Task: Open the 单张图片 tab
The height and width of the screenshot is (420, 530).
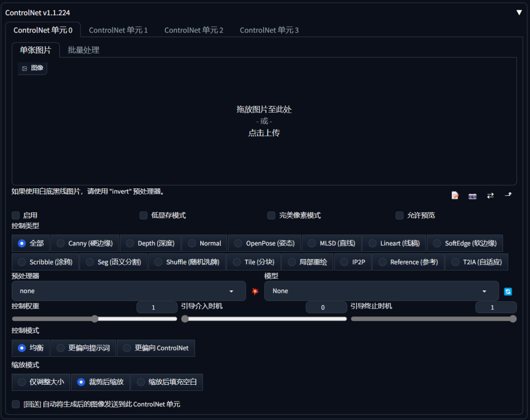Action: point(35,50)
